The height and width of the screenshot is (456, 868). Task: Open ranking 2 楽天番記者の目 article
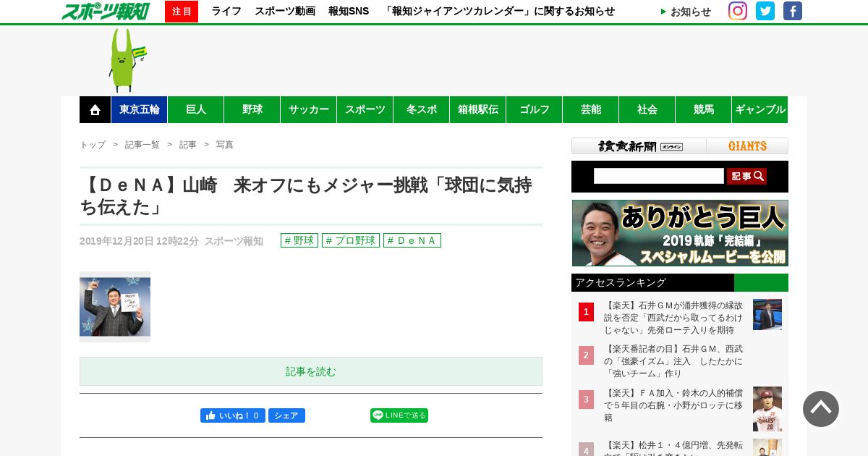pyautogui.click(x=673, y=361)
